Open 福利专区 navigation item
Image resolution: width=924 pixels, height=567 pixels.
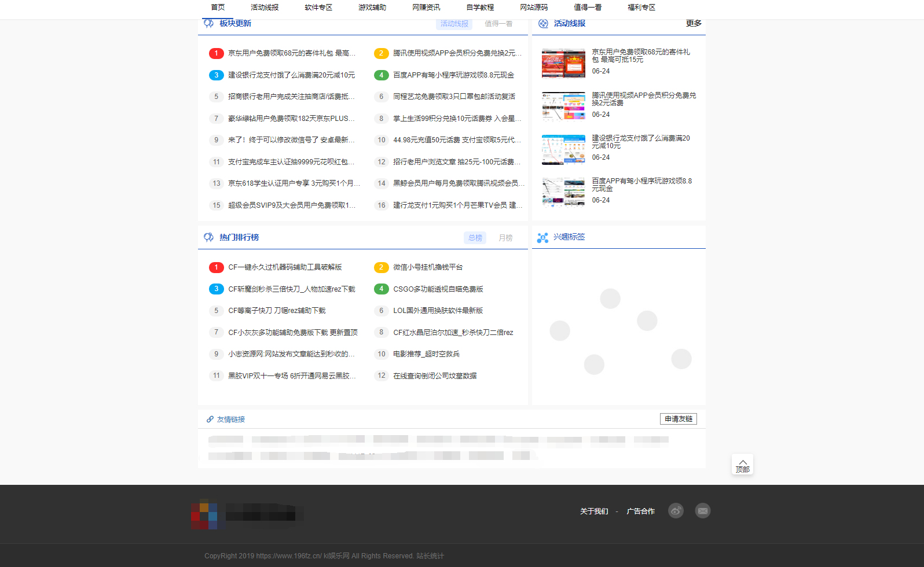(x=641, y=8)
